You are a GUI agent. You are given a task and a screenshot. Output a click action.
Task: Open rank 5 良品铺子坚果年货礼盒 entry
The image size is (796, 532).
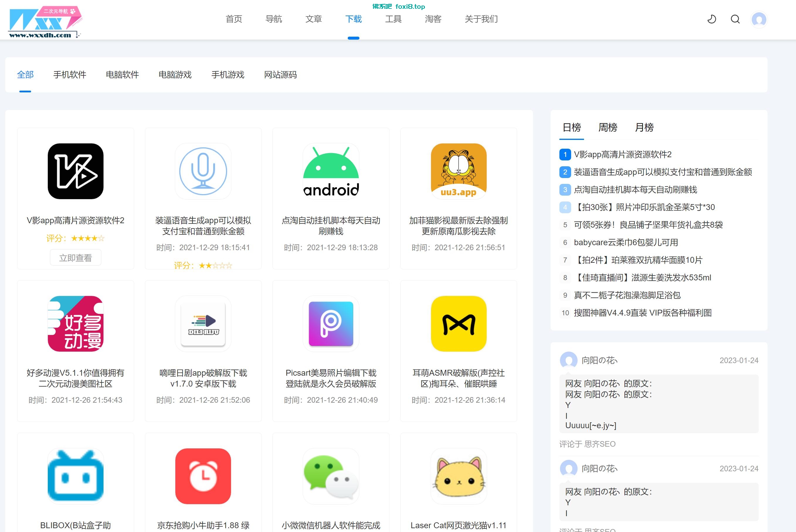coord(648,225)
